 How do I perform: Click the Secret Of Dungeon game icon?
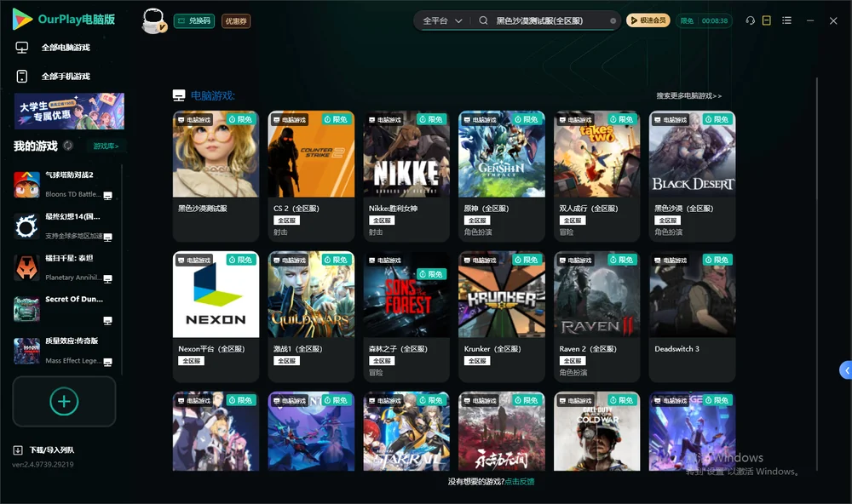tap(26, 310)
